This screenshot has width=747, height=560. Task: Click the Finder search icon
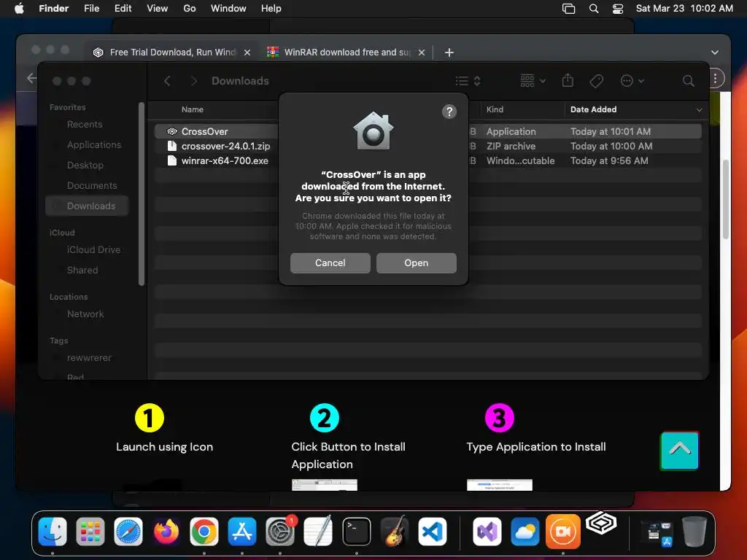click(x=688, y=81)
